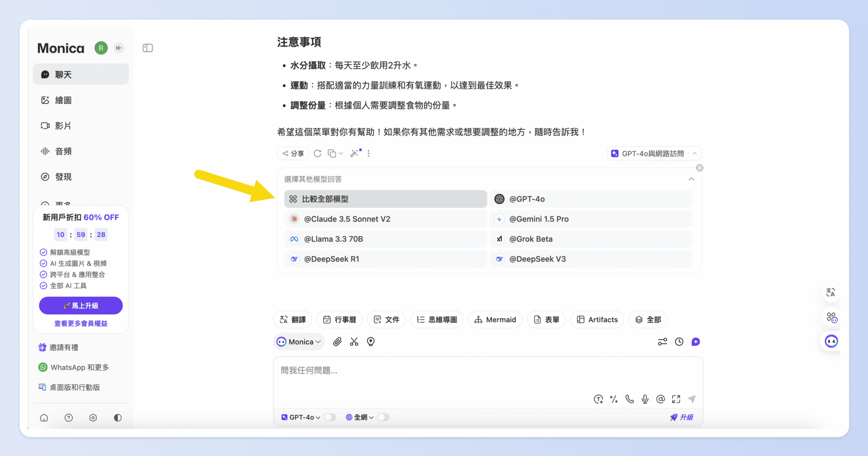Screen dimensions: 868x456
Task: Select 繪圖 in the sidebar
Action: coord(81,100)
